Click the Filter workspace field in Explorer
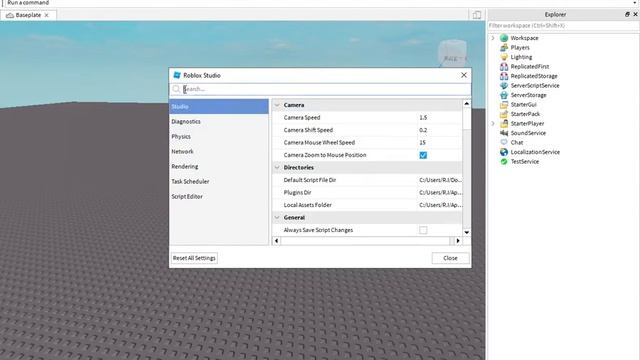Screen dimensions: 640x360 click(563, 26)
